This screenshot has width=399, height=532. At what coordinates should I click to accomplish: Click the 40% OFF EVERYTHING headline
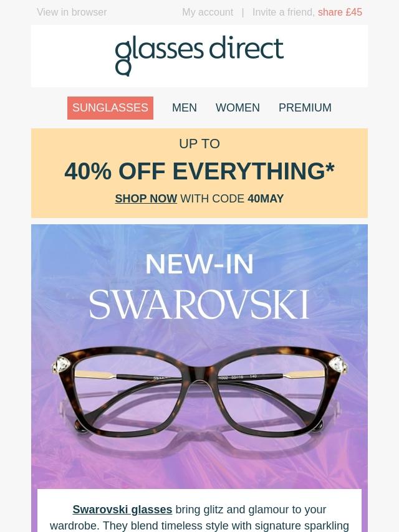tap(199, 171)
